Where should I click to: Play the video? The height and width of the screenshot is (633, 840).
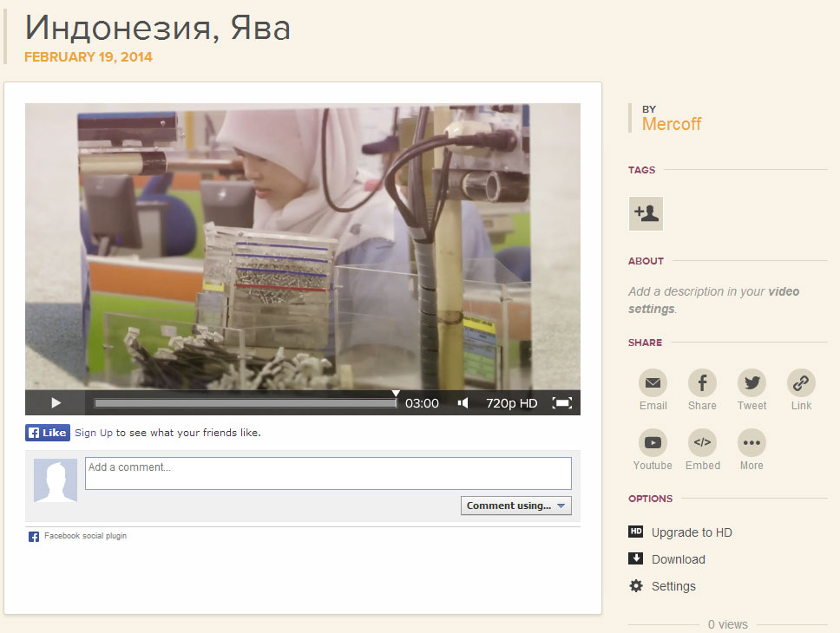coord(56,402)
